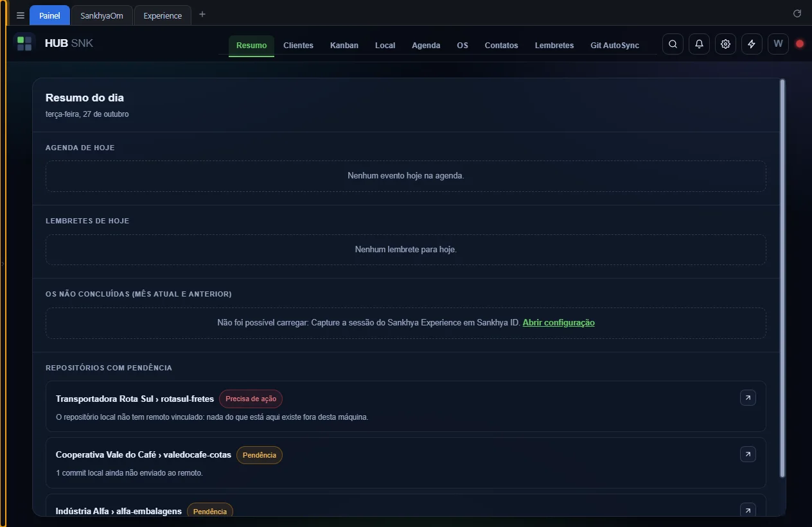Image resolution: width=812 pixels, height=527 pixels.
Task: Expand the collapsed left sidebar handle
Action: pyautogui.click(x=3, y=263)
